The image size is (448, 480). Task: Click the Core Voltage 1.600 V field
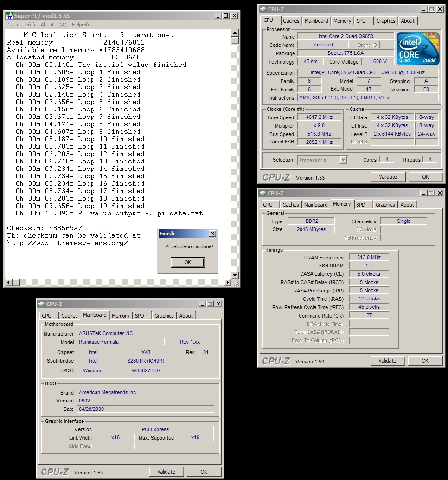(378, 61)
